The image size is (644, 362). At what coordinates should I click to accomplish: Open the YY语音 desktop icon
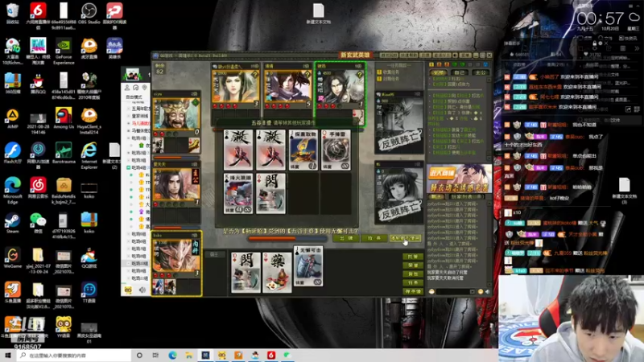pyautogui.click(x=64, y=327)
